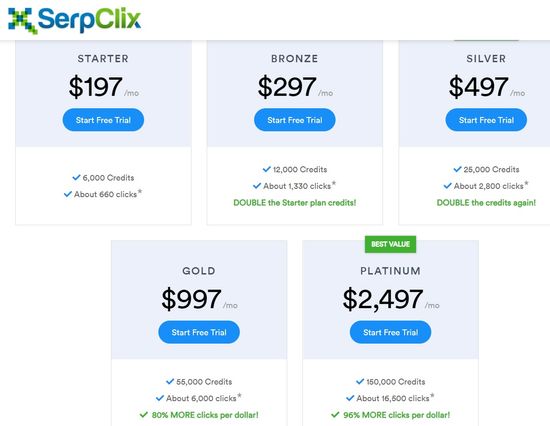The width and height of the screenshot is (550, 426).
Task: Click green checkmark beside 80% MORE clicks
Action: tap(143, 415)
